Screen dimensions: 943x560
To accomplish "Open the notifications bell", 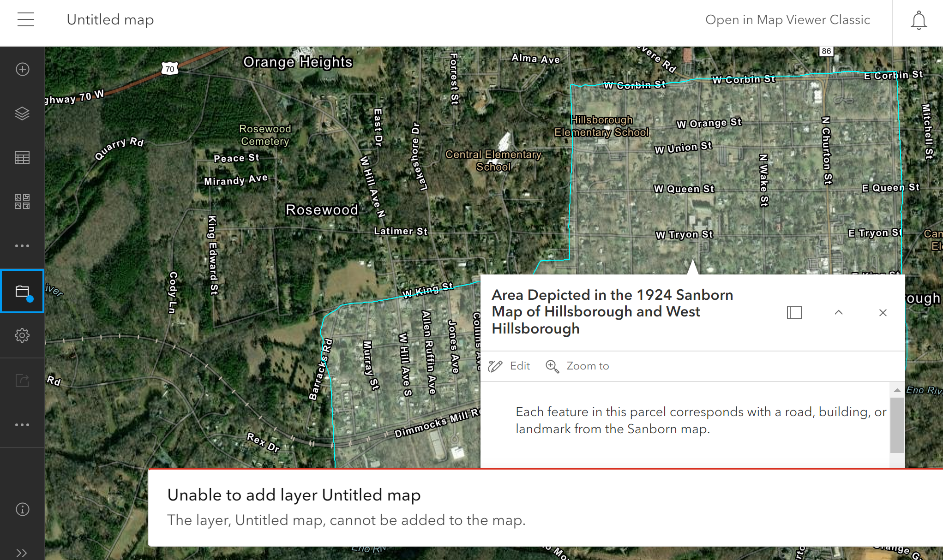I will 919,19.
